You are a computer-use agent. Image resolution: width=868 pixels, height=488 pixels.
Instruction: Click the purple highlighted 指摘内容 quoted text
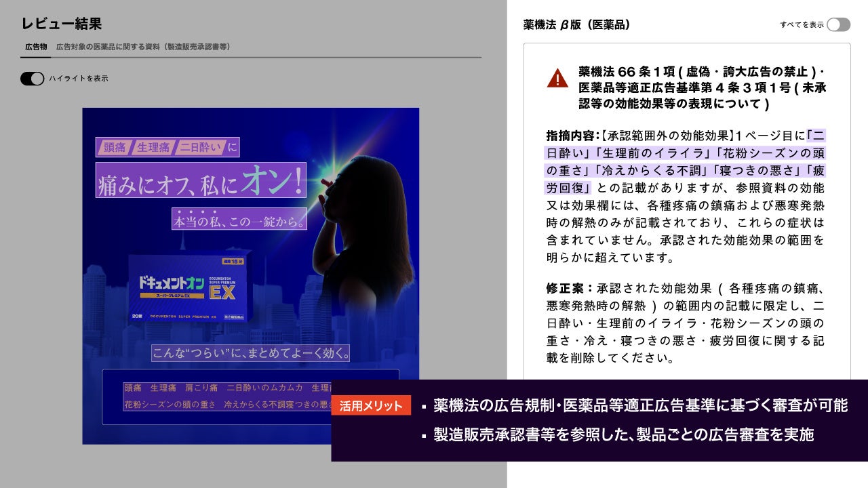tap(686, 161)
